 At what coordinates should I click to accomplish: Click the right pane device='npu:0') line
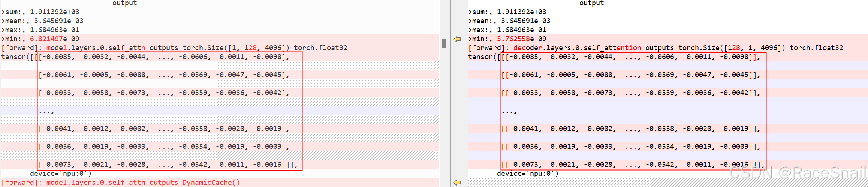[x=528, y=174]
